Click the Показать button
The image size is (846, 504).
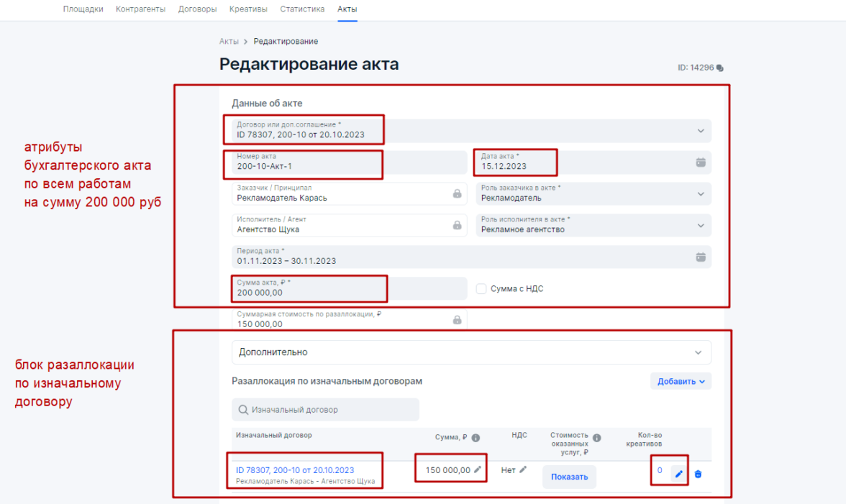coord(569,477)
